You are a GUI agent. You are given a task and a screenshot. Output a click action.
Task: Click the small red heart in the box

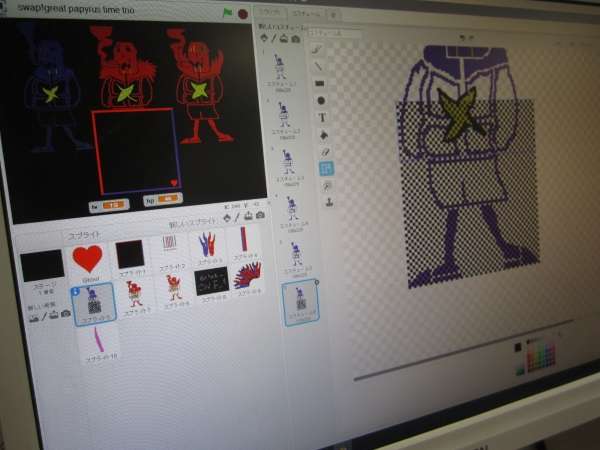pos(174,183)
